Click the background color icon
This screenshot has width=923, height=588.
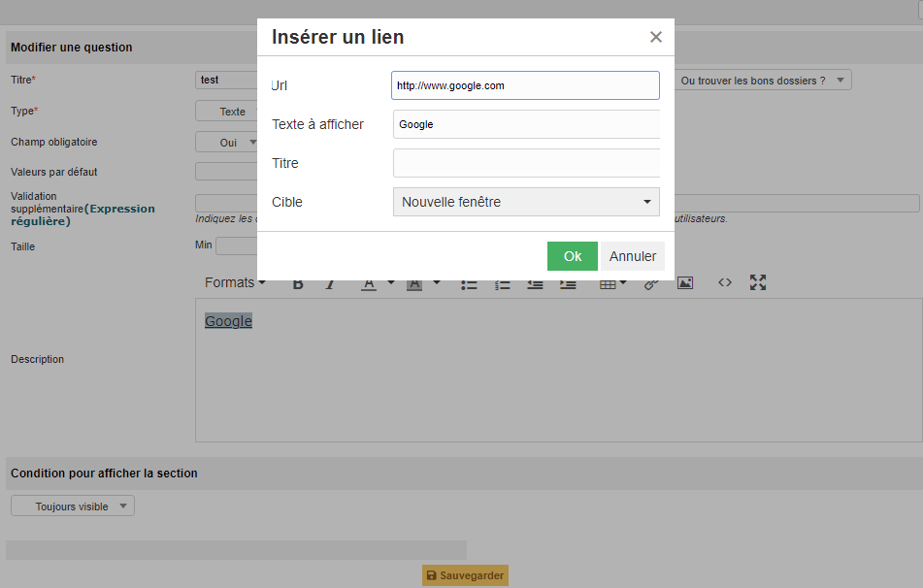click(x=414, y=283)
